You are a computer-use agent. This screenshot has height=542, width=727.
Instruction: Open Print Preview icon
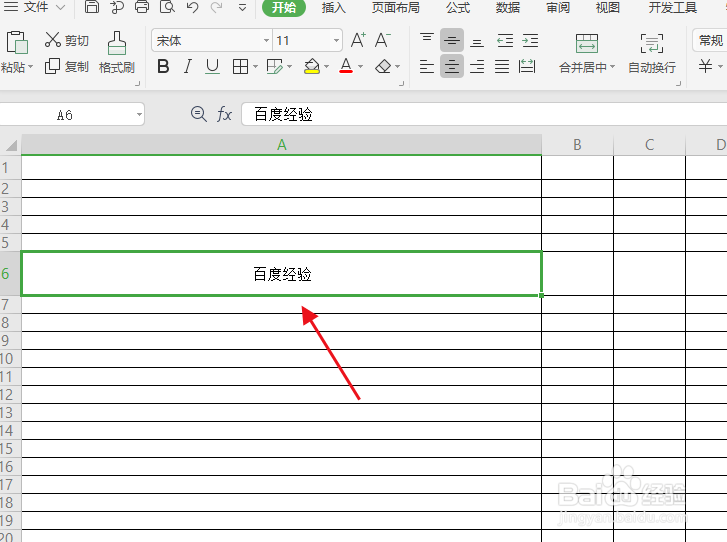pos(167,7)
